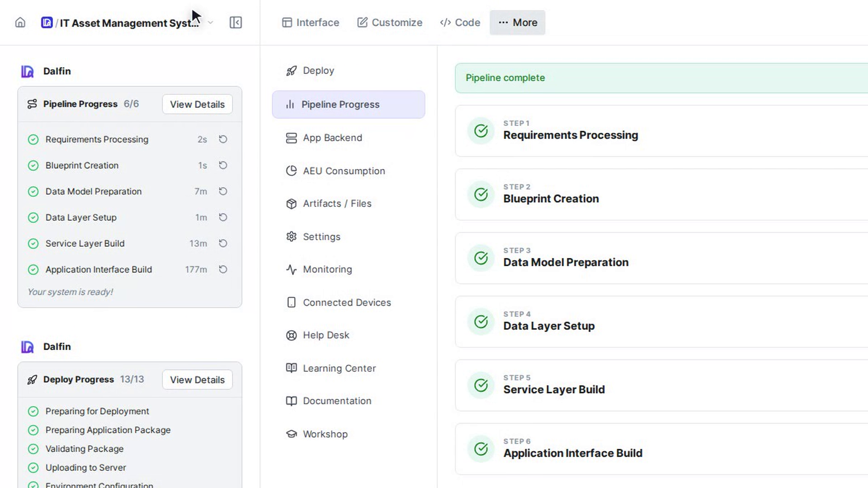Click retry icon for Service Layer Build
The image size is (868, 488).
click(223, 243)
